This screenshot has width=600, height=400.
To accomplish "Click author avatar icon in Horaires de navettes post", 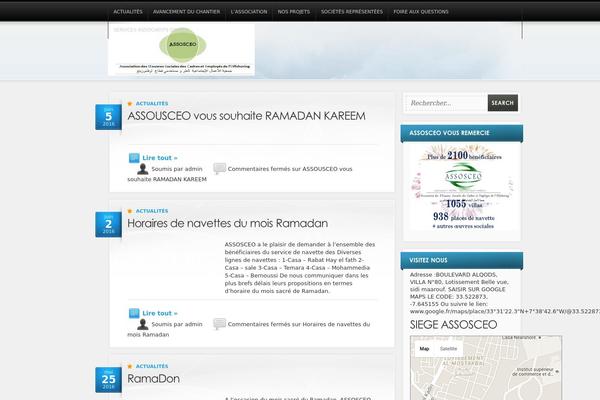I will 143,324.
